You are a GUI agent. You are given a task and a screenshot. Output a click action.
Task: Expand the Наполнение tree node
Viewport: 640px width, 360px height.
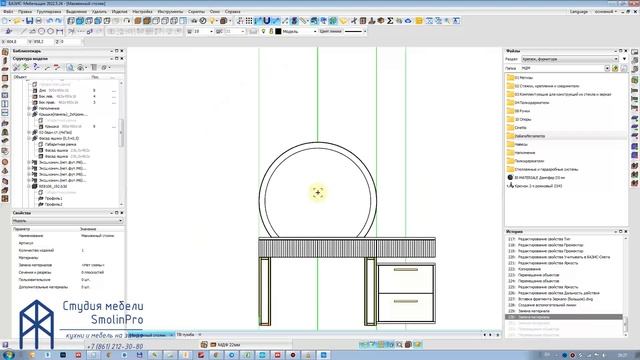(x=29, y=109)
